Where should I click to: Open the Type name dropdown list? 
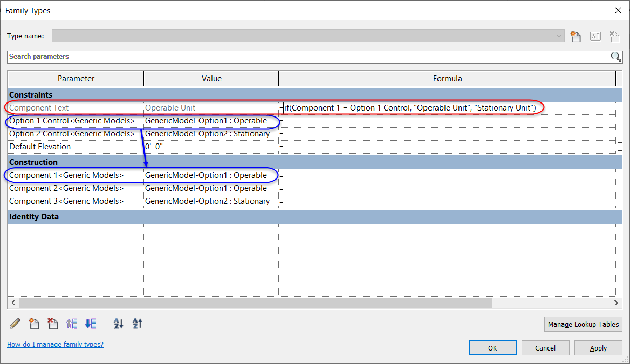[559, 36]
